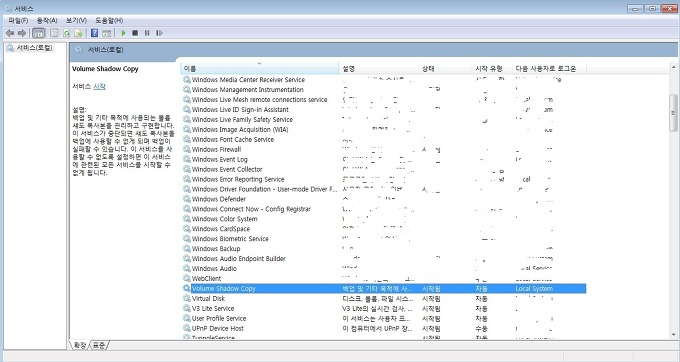680x362 pixels.
Task: Click the gear icon of Windows Event Log
Action: coord(186,159)
